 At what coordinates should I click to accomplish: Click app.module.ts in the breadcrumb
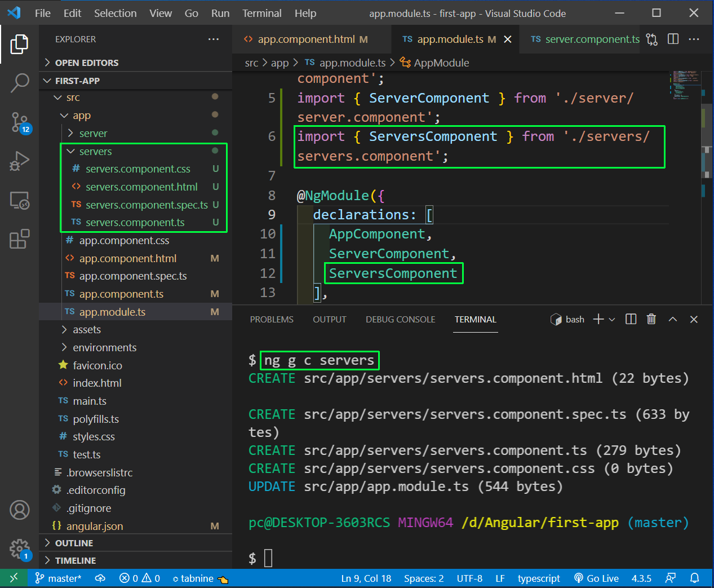345,63
